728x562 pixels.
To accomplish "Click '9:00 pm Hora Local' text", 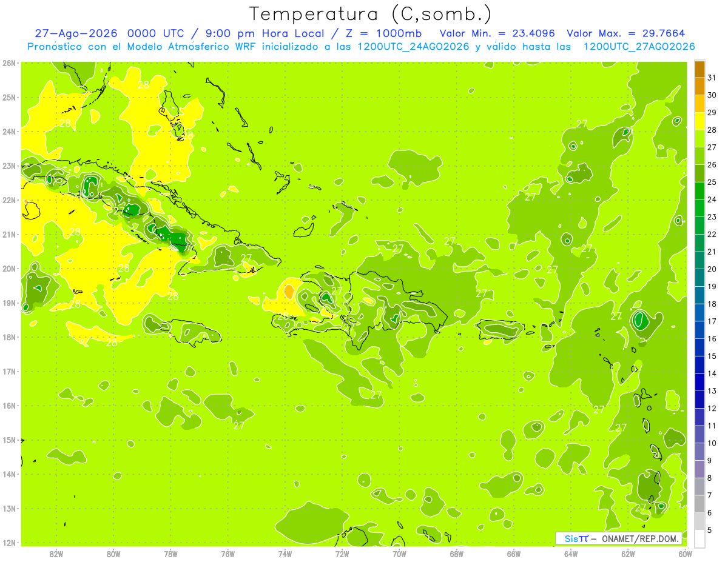I will click(265, 33).
